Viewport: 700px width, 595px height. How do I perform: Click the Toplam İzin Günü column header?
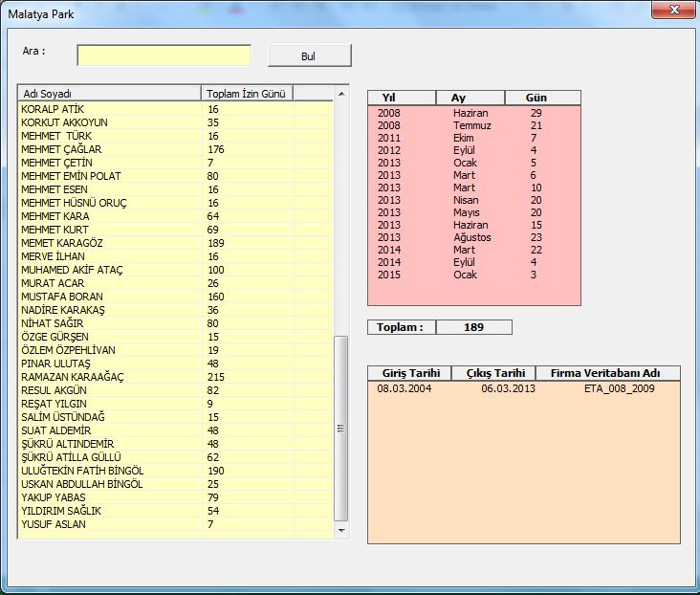247,94
